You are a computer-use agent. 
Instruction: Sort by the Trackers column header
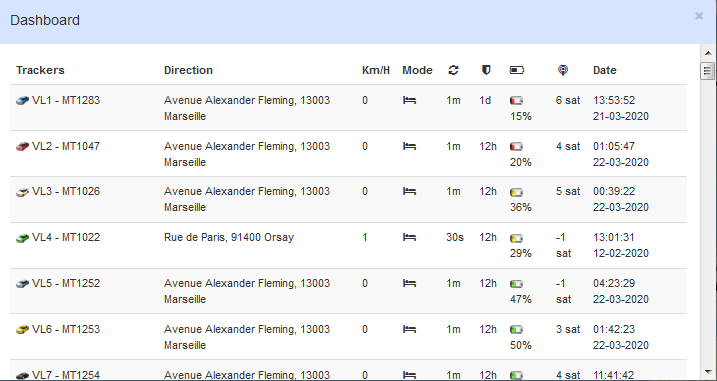click(x=40, y=70)
